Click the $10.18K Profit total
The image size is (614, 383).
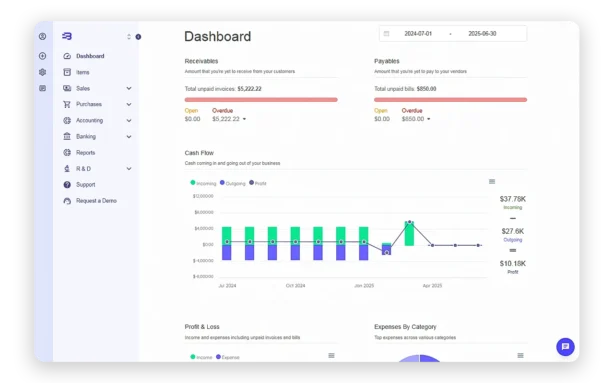(x=513, y=263)
